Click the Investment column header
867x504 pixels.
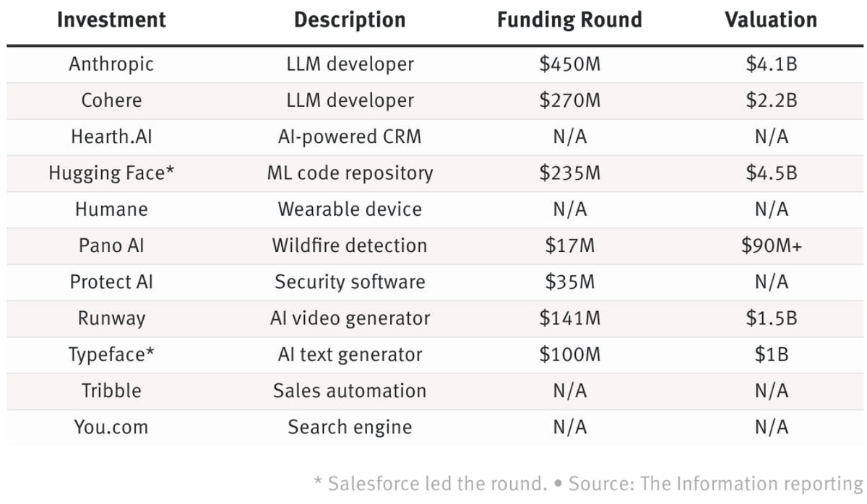click(x=111, y=20)
